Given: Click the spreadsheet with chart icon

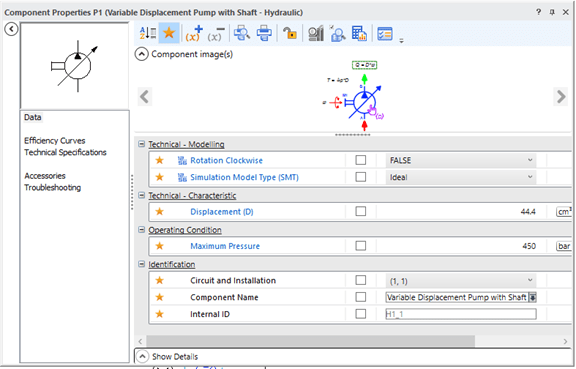Looking at the screenshot, I should 359,33.
